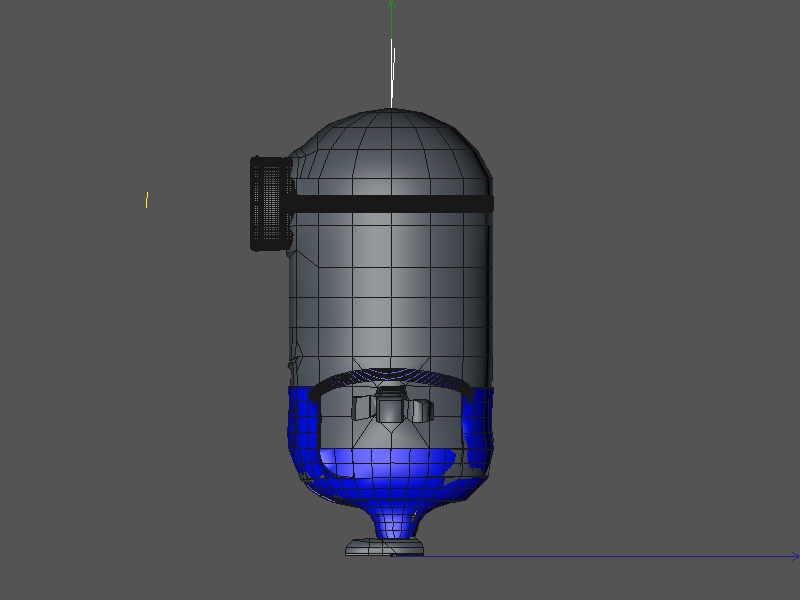Select the dark goggle eyepiece mesh
The height and width of the screenshot is (600, 800).
tap(271, 204)
